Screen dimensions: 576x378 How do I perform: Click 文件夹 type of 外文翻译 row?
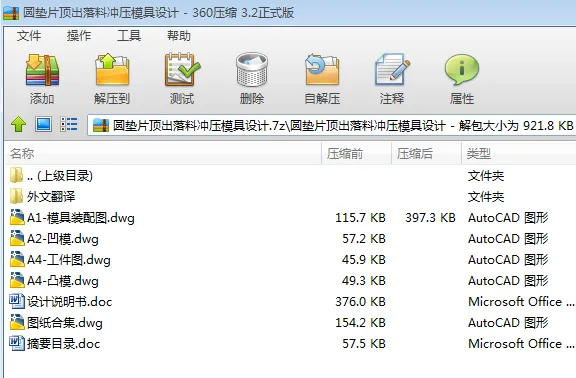coord(486,197)
